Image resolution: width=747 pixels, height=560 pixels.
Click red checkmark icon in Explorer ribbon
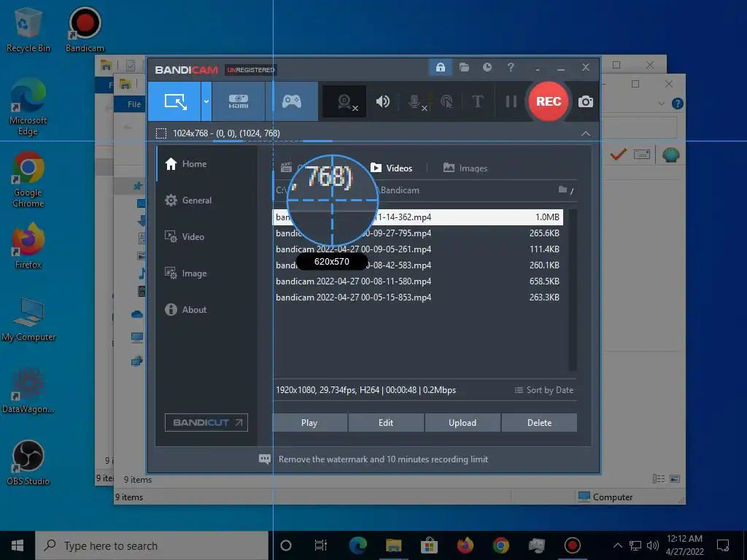[618, 155]
